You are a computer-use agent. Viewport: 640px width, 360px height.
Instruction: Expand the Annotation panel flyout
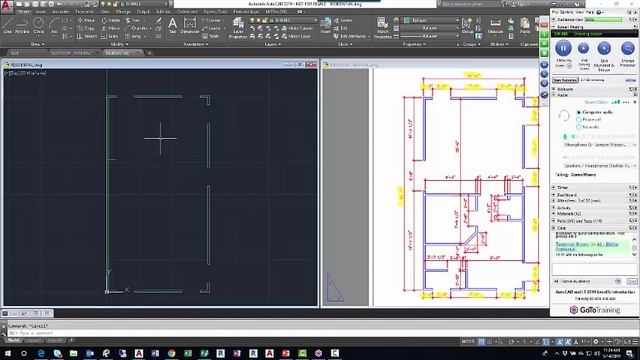point(196,44)
